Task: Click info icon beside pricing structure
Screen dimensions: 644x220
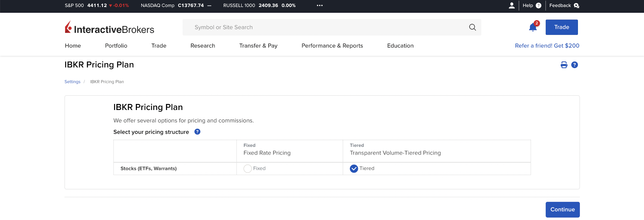Action: click(x=197, y=132)
